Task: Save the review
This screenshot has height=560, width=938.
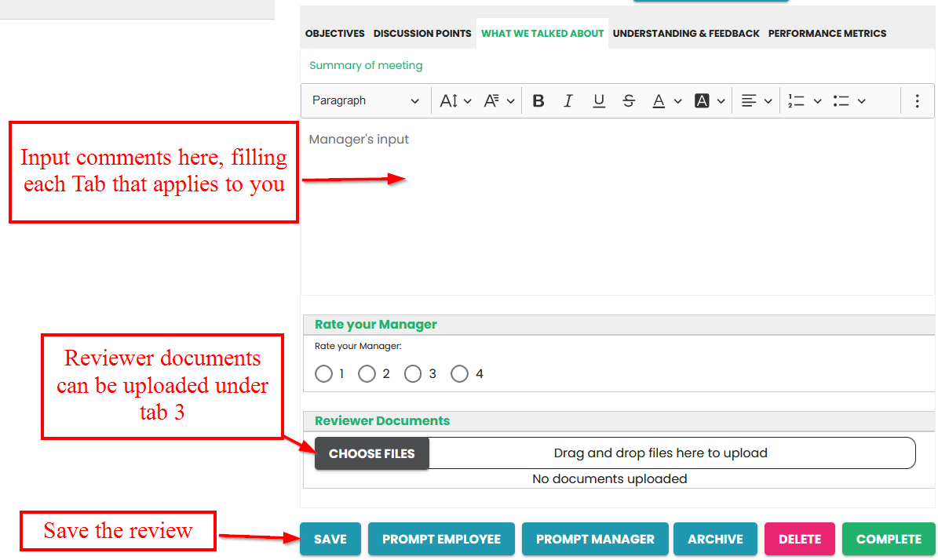Action: [x=330, y=539]
